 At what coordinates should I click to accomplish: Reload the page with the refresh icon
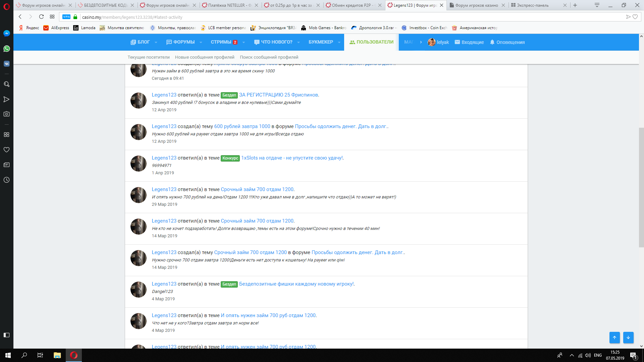(x=41, y=17)
